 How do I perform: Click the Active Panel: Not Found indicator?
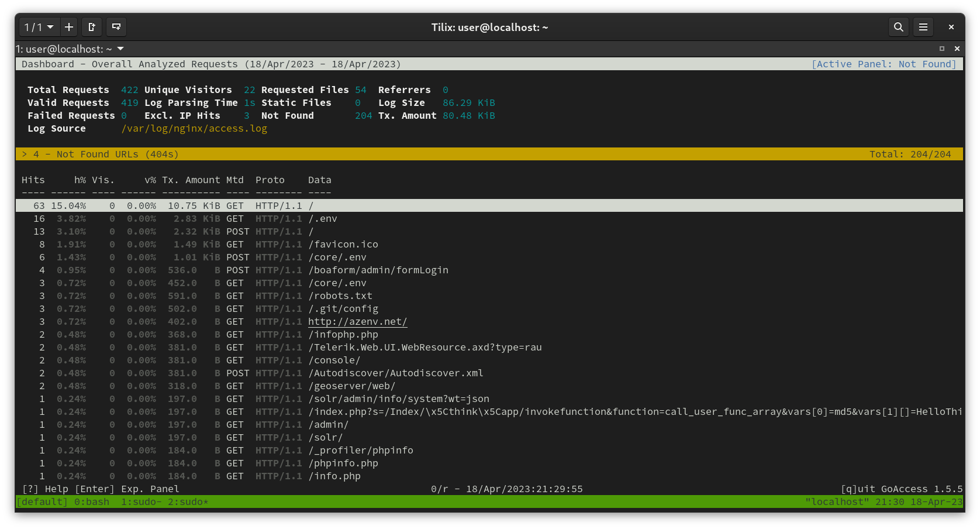[x=884, y=64]
